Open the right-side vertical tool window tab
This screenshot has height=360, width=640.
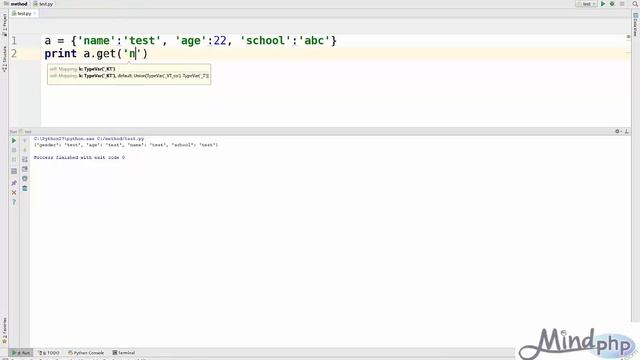pos(636,24)
